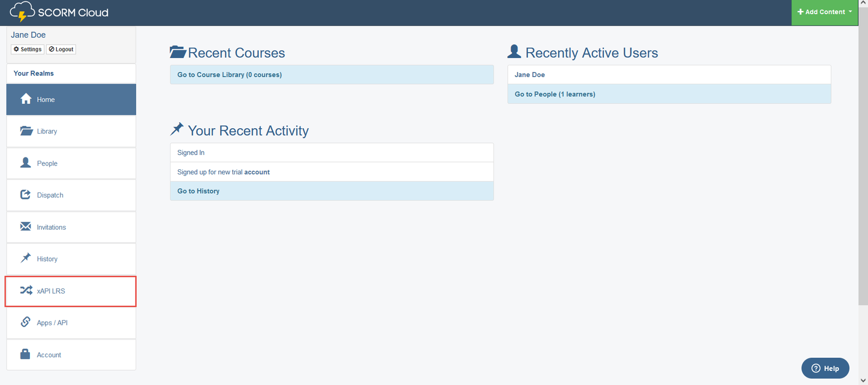Click the Home house icon in sidebar
The image size is (868, 385).
pos(25,99)
